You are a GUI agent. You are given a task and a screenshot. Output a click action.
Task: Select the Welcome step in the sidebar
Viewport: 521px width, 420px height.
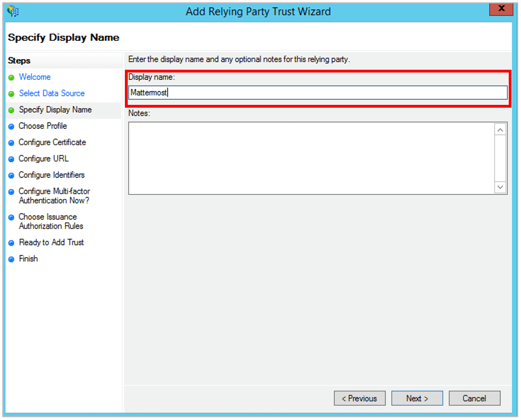click(35, 77)
